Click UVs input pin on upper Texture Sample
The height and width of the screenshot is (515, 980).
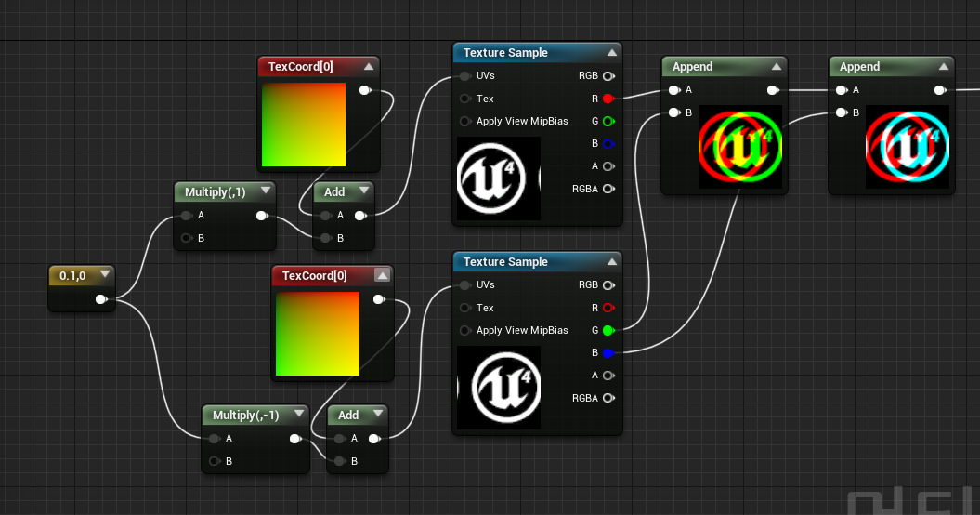pyautogui.click(x=465, y=75)
